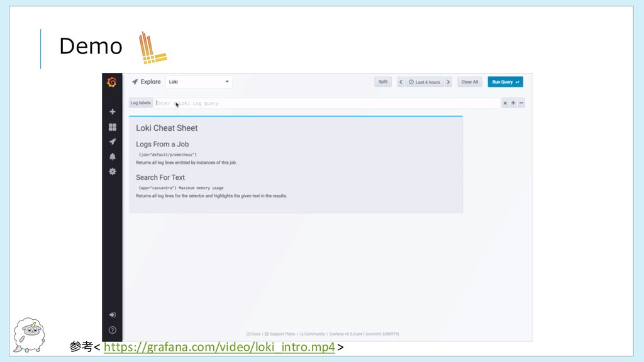Open the grafana.com loki_intro.mp4 link
This screenshot has height=362, width=644.
(219, 347)
